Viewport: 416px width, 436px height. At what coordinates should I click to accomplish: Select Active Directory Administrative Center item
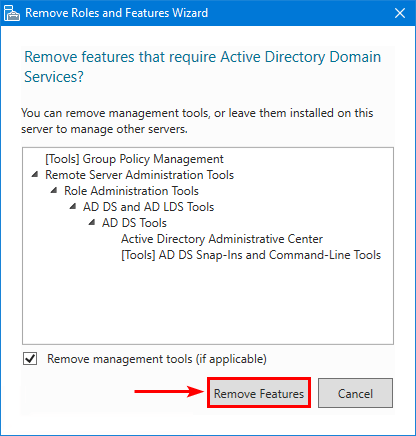[x=222, y=239]
